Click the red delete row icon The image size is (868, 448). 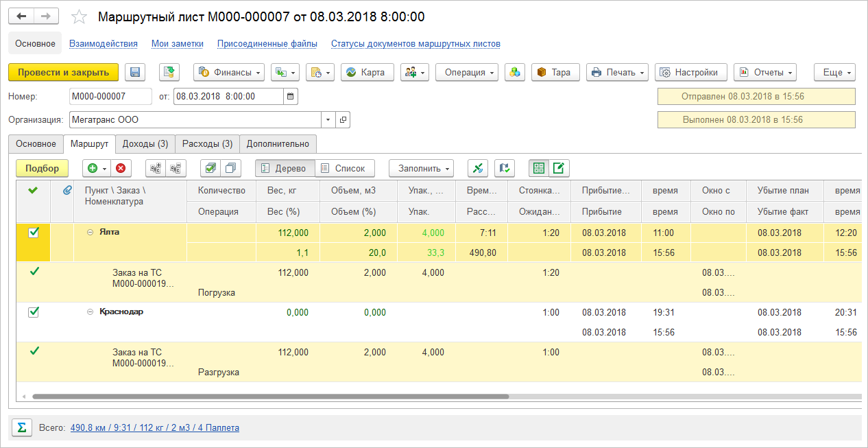coord(121,168)
